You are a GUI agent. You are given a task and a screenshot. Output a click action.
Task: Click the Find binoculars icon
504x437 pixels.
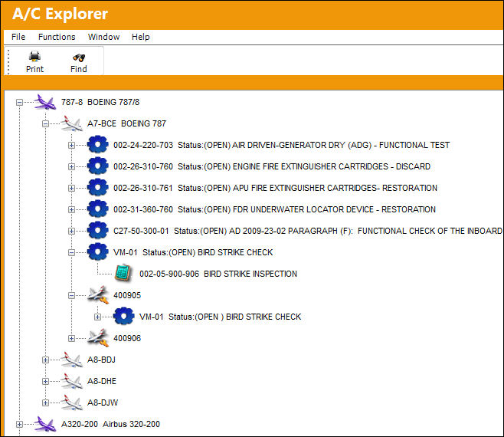(79, 58)
